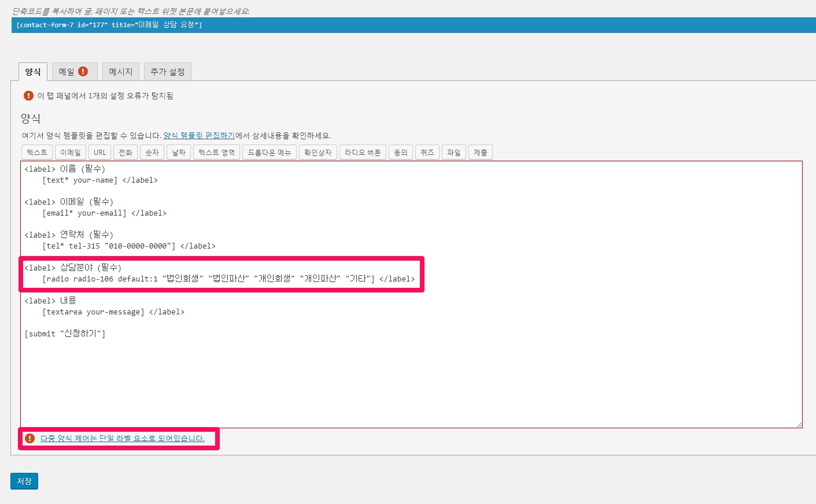Insert an 이메일 field tag
Image resolution: width=816 pixels, height=504 pixels.
71,153
